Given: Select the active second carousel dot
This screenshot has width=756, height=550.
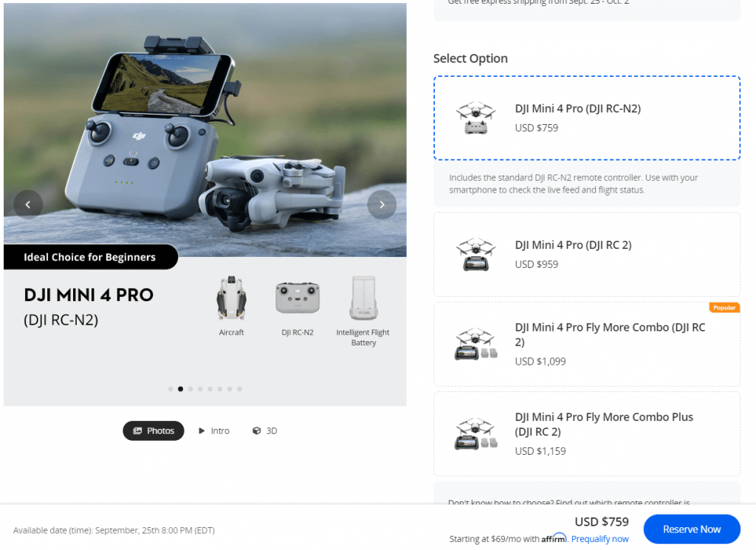Looking at the screenshot, I should [180, 388].
